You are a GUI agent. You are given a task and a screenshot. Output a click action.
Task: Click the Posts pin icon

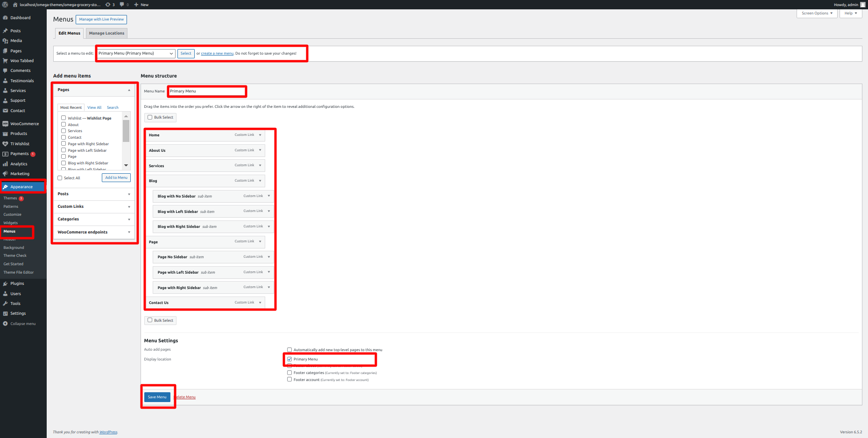point(5,31)
